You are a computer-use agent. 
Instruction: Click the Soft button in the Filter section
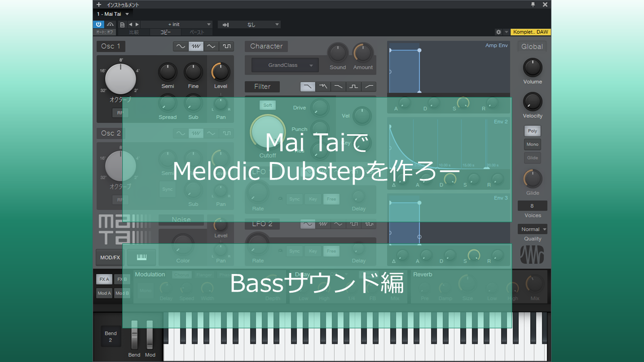click(x=267, y=105)
